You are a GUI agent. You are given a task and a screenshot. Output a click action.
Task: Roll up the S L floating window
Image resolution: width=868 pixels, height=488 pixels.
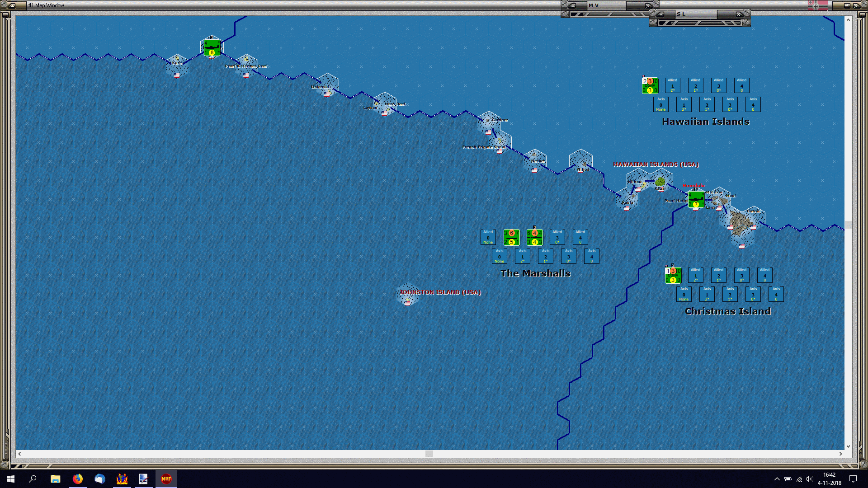660,14
